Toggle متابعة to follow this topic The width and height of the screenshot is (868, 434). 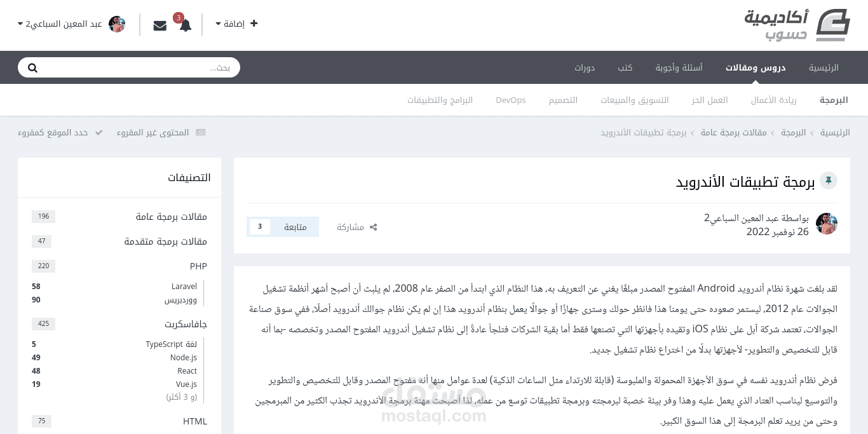294,226
